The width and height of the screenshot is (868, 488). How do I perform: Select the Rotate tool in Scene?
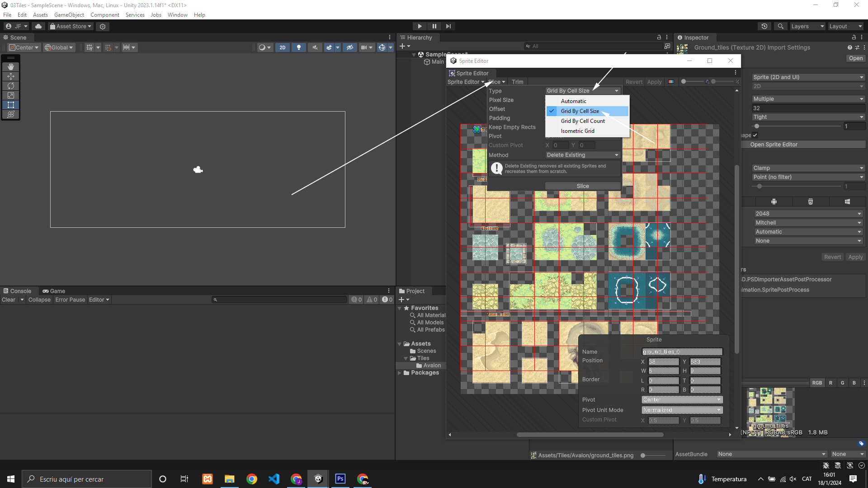pos(11,86)
